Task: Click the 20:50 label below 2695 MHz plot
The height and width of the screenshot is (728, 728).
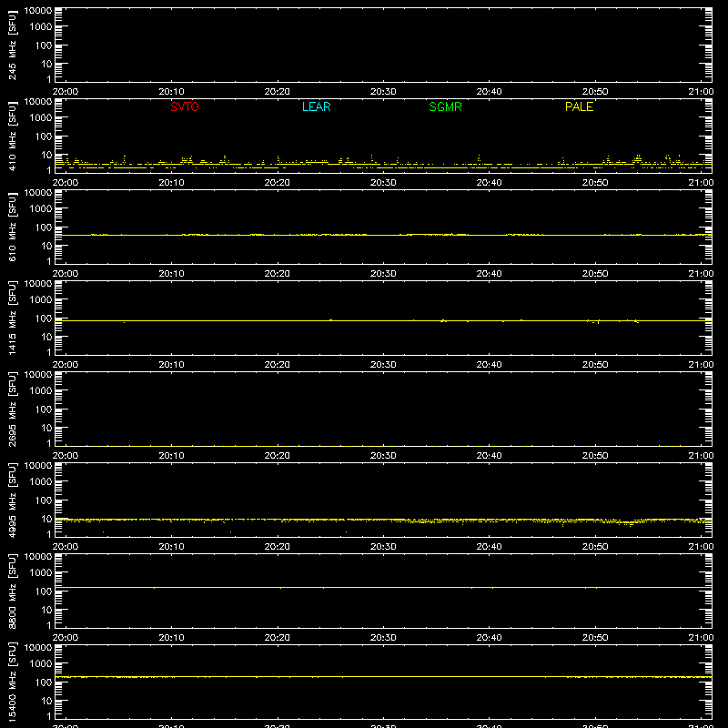Action: click(x=595, y=456)
